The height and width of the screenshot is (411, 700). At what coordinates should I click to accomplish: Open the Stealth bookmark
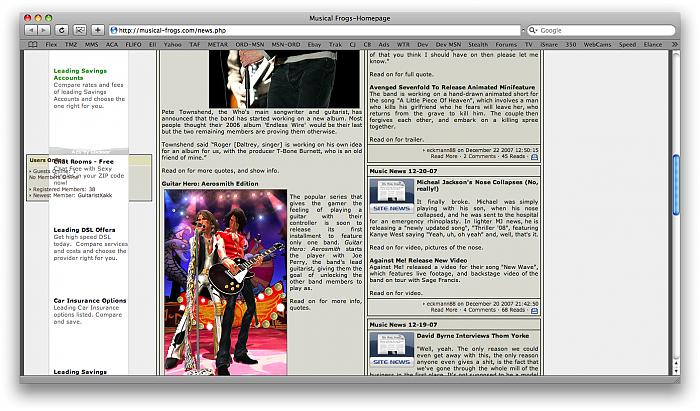click(478, 45)
